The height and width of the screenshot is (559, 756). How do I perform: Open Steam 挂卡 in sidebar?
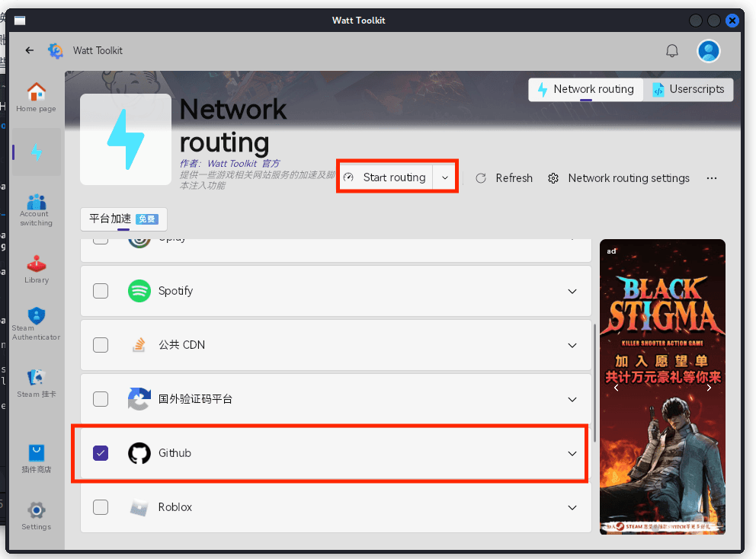click(36, 384)
